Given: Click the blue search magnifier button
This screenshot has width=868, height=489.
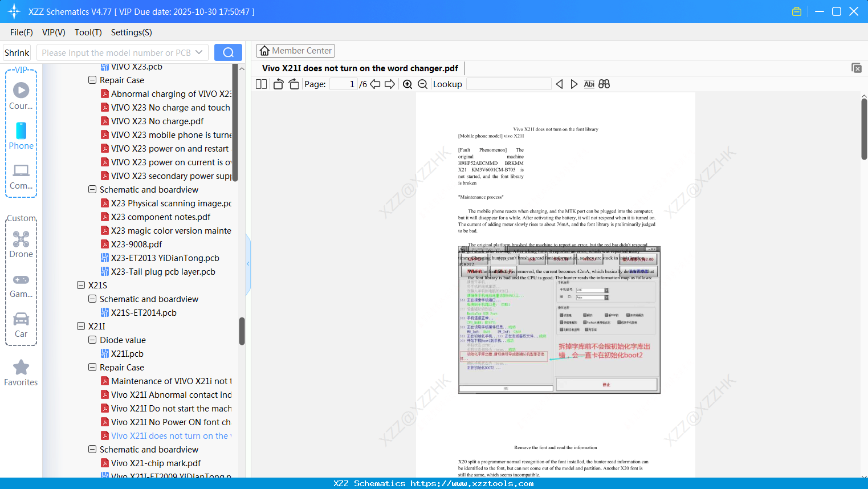Looking at the screenshot, I should coord(228,52).
